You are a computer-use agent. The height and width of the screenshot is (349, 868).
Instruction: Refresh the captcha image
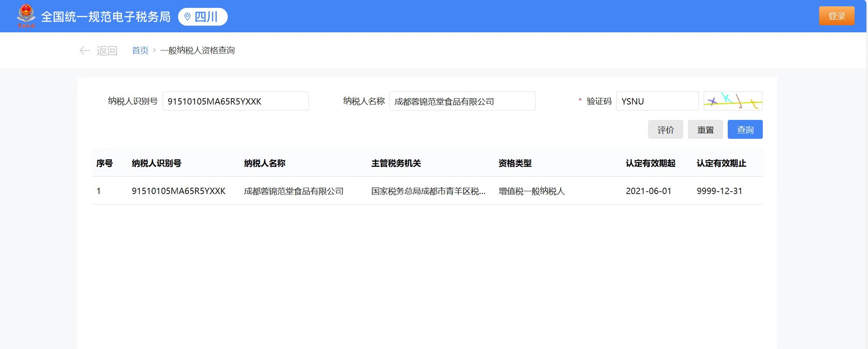tap(733, 101)
